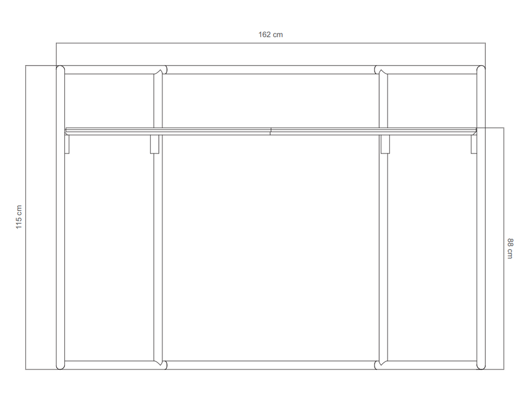Click the rightmost bracket under the shelf
The height and width of the screenshot is (401, 532).
coord(474,144)
